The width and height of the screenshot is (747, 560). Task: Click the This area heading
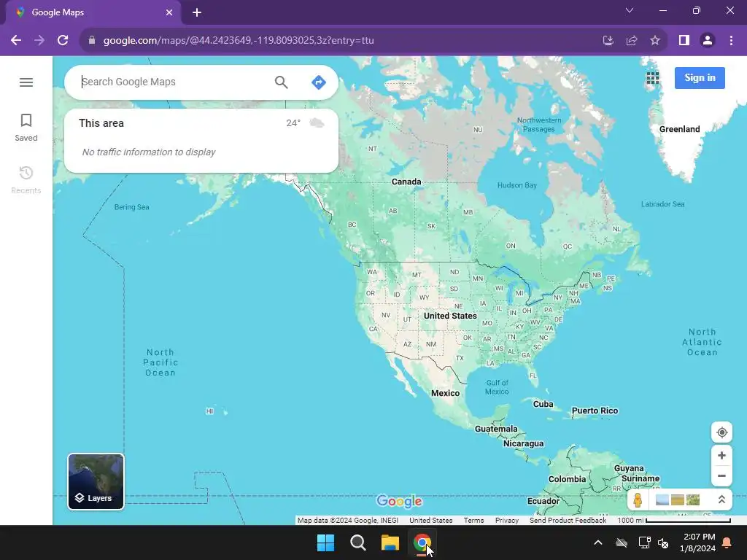pyautogui.click(x=101, y=123)
